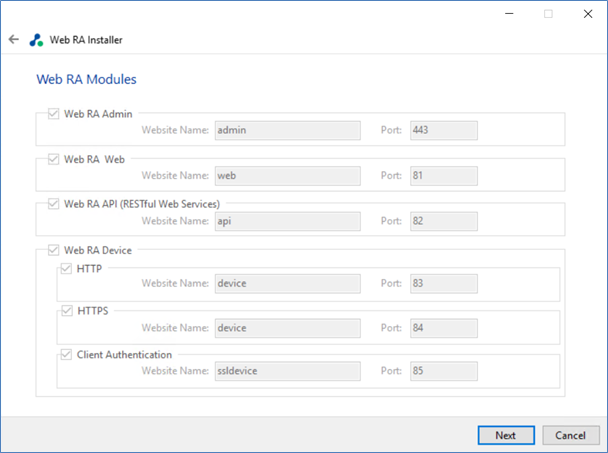The image size is (608, 453).
Task: Click the Web RA Installer logo icon
Action: point(36,40)
